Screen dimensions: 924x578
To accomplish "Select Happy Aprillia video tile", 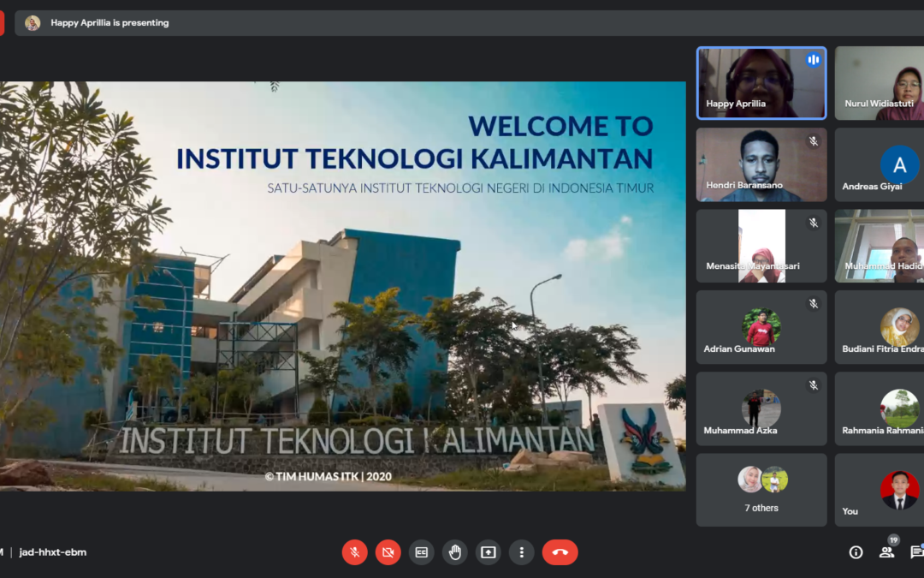I will [x=761, y=83].
